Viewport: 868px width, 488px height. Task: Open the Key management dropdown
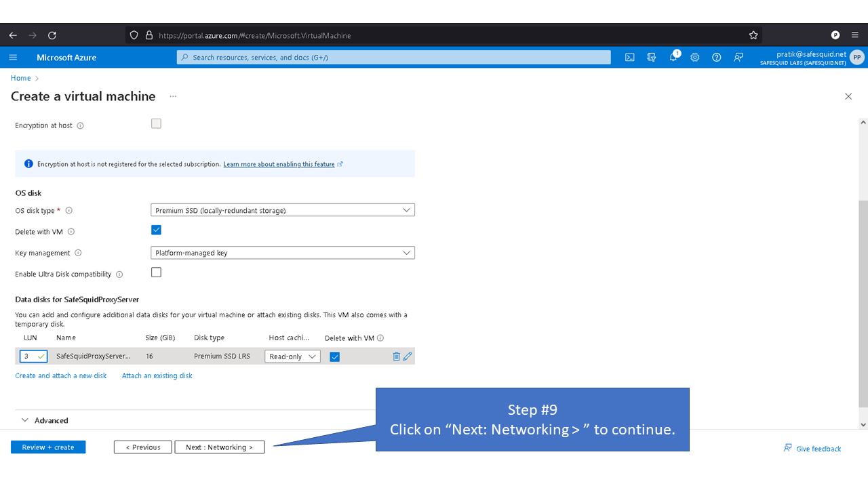(x=282, y=253)
